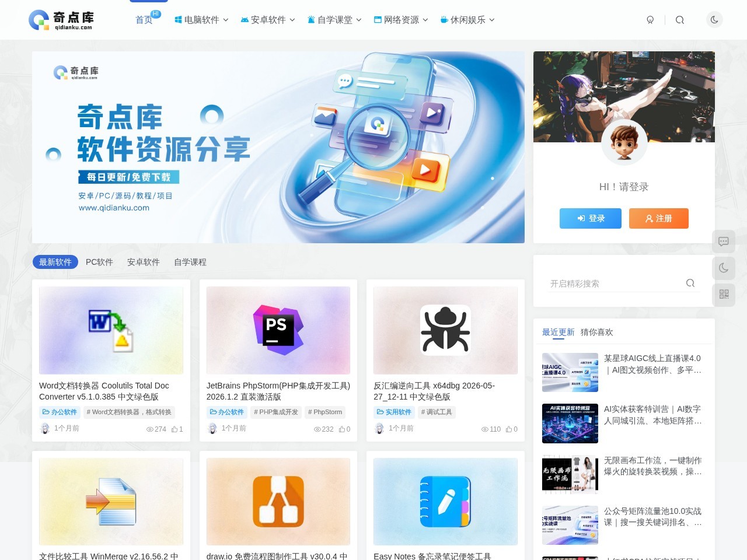Click like icon on x64dbg card
The width and height of the screenshot is (747, 560).
coord(509,429)
